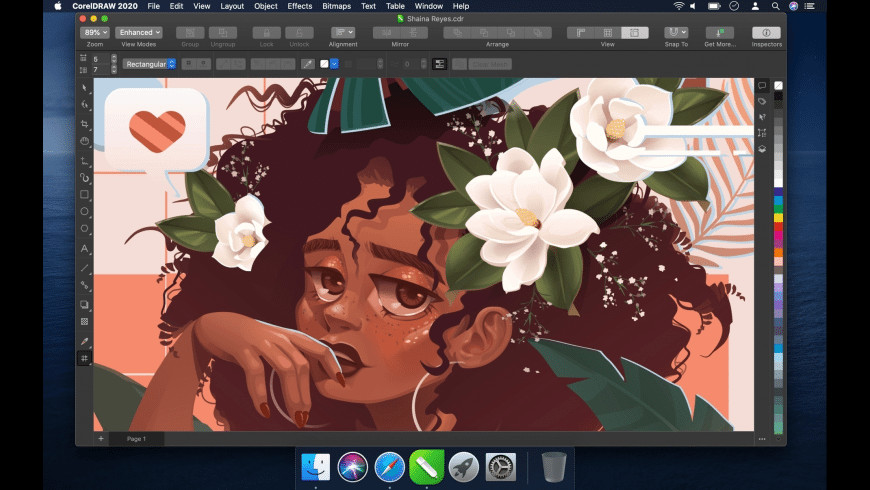Viewport: 870px width, 490px height.
Task: Pick the red swatch in palette
Action: pos(778,227)
